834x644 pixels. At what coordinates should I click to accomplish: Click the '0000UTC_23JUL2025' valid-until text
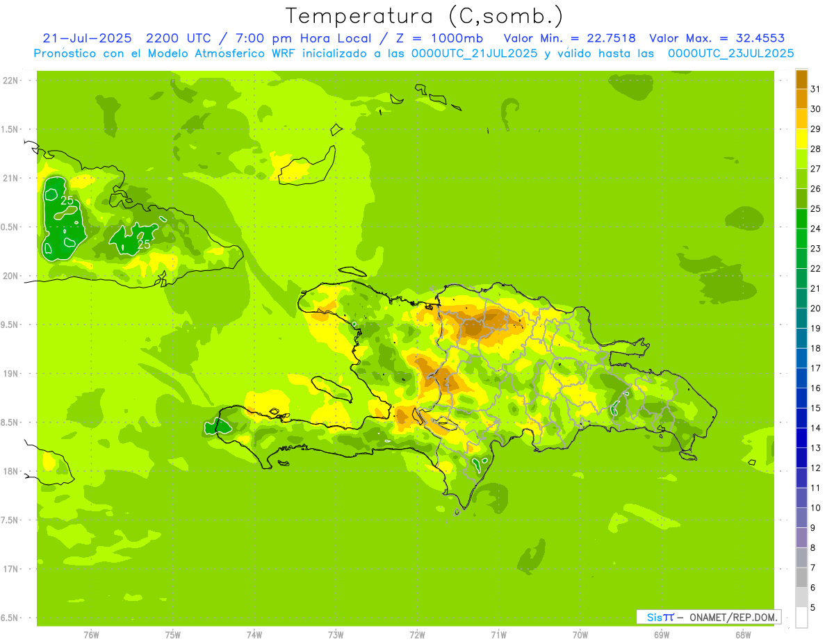(731, 53)
